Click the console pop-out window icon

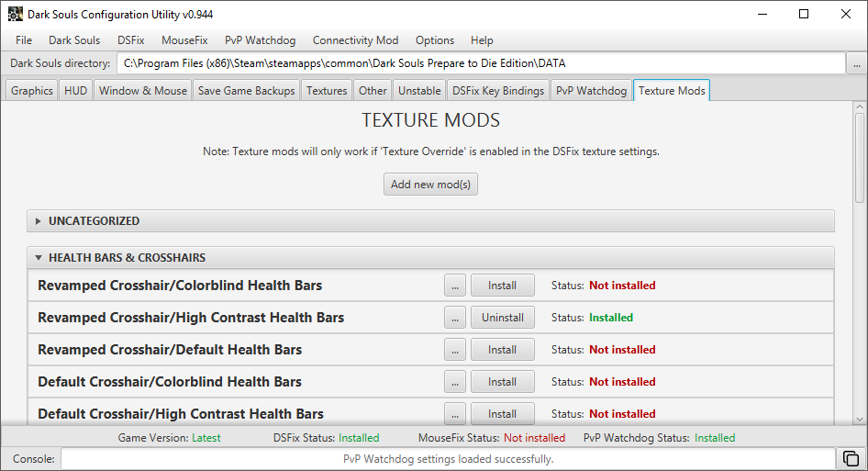851,459
